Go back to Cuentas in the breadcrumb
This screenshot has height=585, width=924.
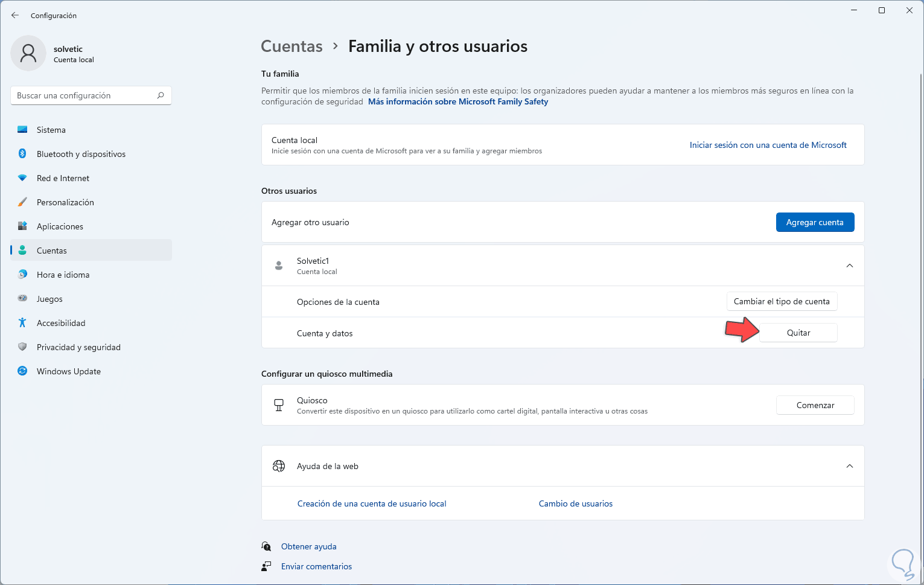click(292, 46)
